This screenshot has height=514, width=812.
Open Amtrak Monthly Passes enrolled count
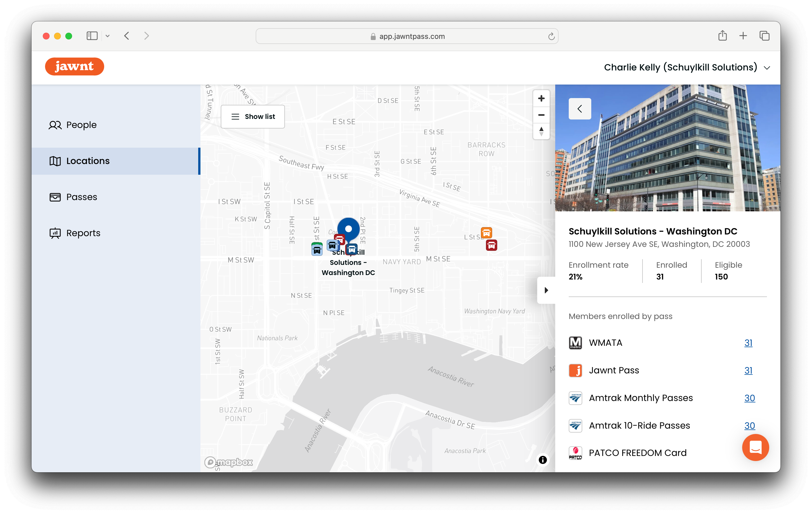click(x=749, y=398)
